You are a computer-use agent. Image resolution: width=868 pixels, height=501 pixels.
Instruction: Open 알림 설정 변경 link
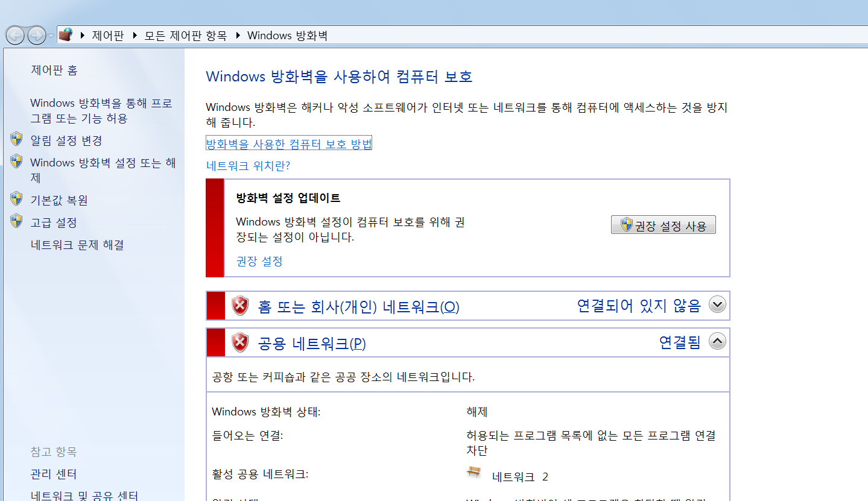pyautogui.click(x=66, y=140)
